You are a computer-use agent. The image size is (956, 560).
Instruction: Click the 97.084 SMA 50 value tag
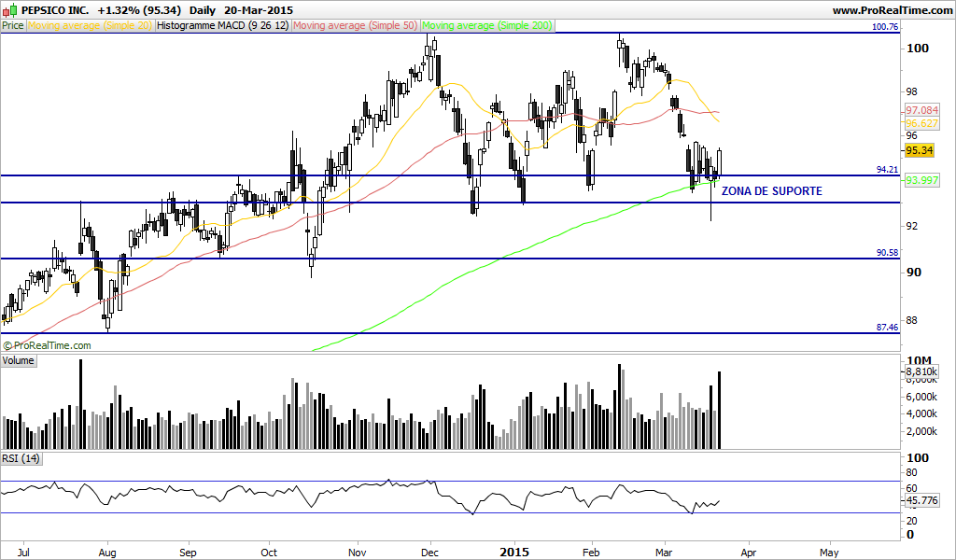point(921,110)
